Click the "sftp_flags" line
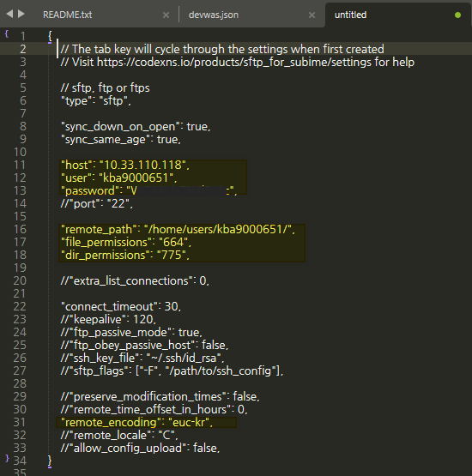 pos(172,371)
